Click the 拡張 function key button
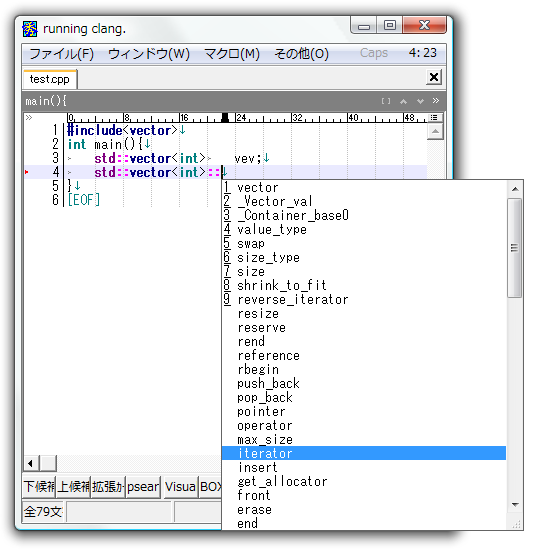The image size is (538, 553). 108,487
